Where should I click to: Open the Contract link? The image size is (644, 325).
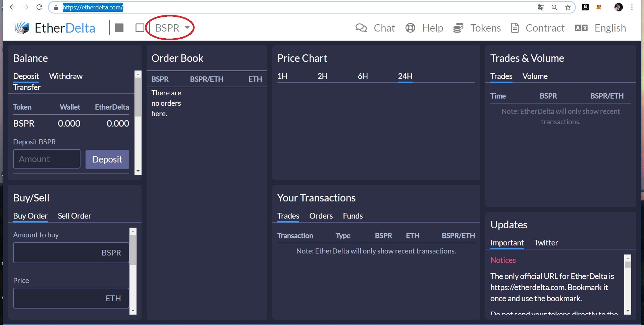(x=545, y=28)
